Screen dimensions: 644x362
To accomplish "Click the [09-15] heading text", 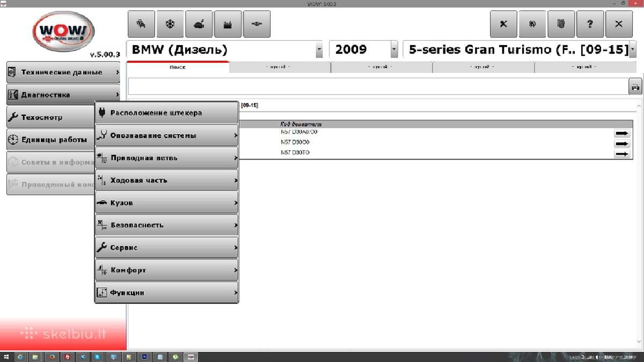I will click(250, 105).
